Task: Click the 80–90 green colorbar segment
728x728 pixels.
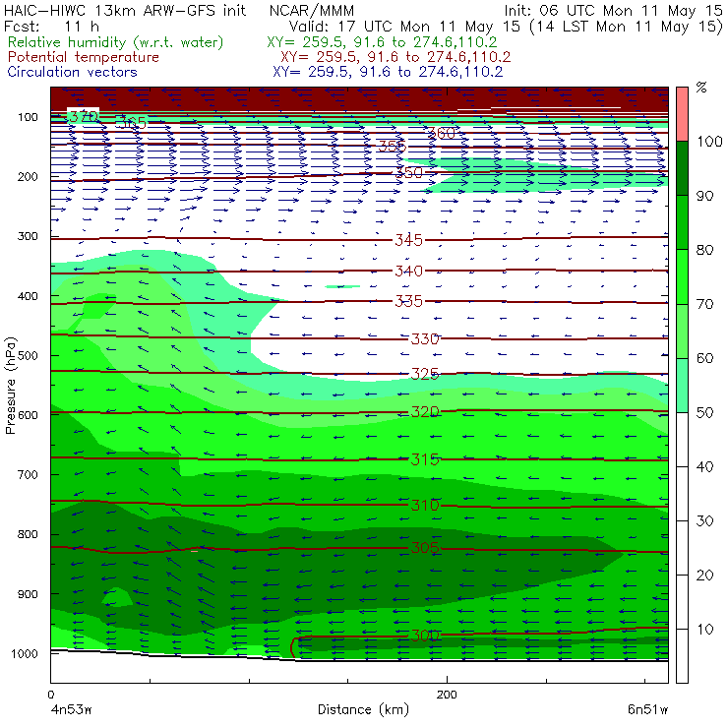Action: click(682, 222)
